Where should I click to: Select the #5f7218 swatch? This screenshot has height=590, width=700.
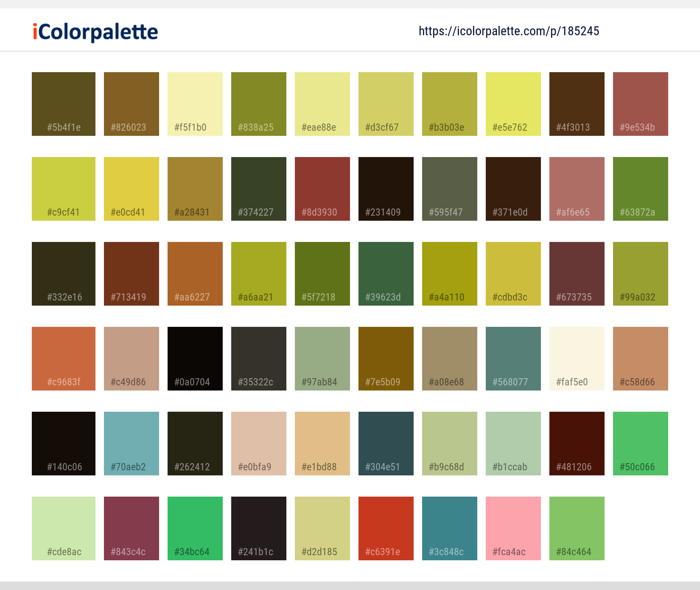click(322, 274)
